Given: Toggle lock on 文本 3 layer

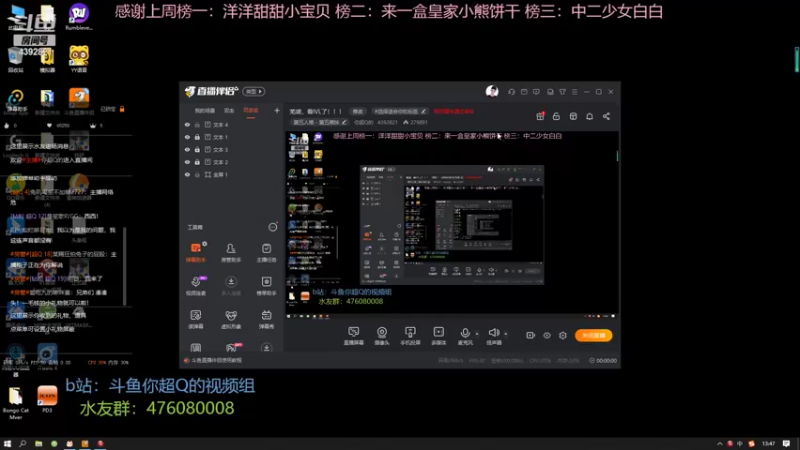Looking at the screenshot, I should pos(197,149).
